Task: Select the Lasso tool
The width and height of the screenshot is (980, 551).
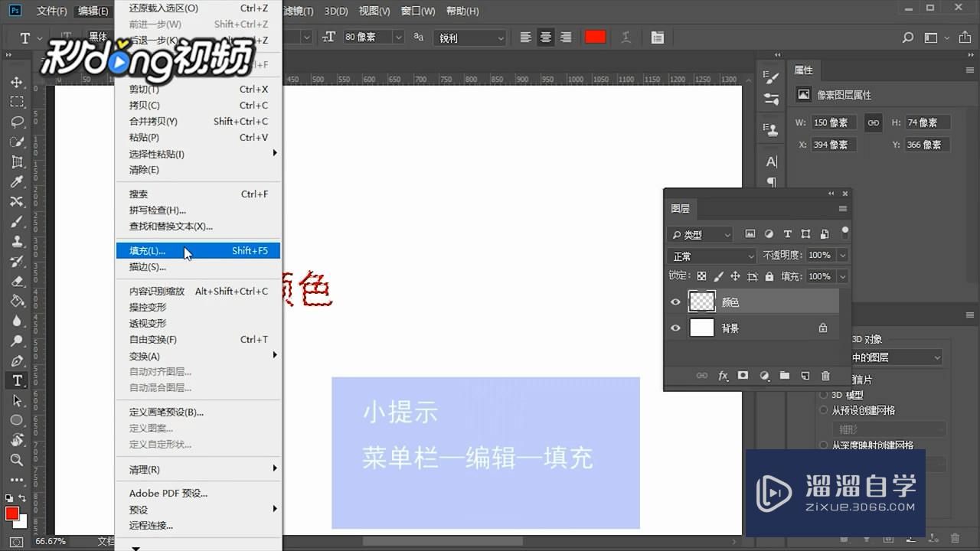Action: [17, 122]
